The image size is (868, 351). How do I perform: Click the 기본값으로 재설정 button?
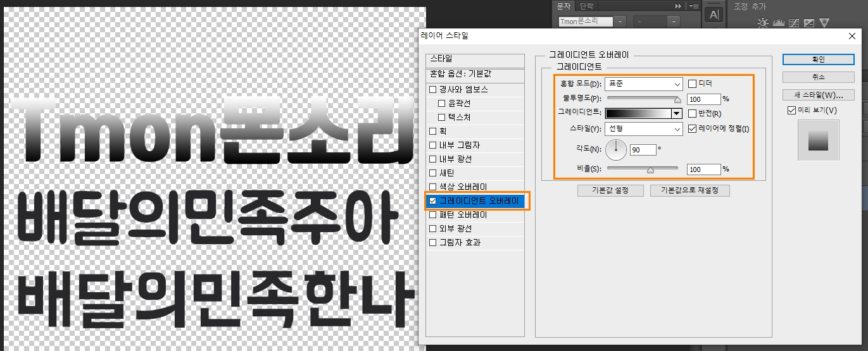[691, 190]
